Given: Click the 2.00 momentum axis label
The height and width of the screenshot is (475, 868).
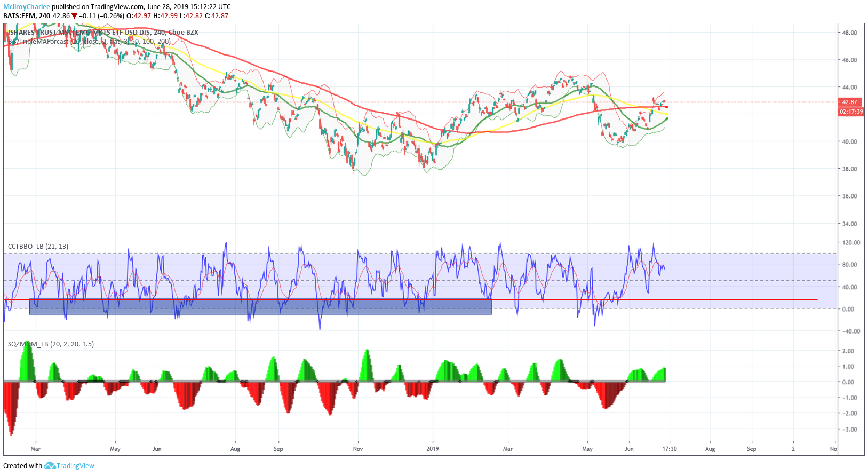Looking at the screenshot, I should tap(848, 351).
